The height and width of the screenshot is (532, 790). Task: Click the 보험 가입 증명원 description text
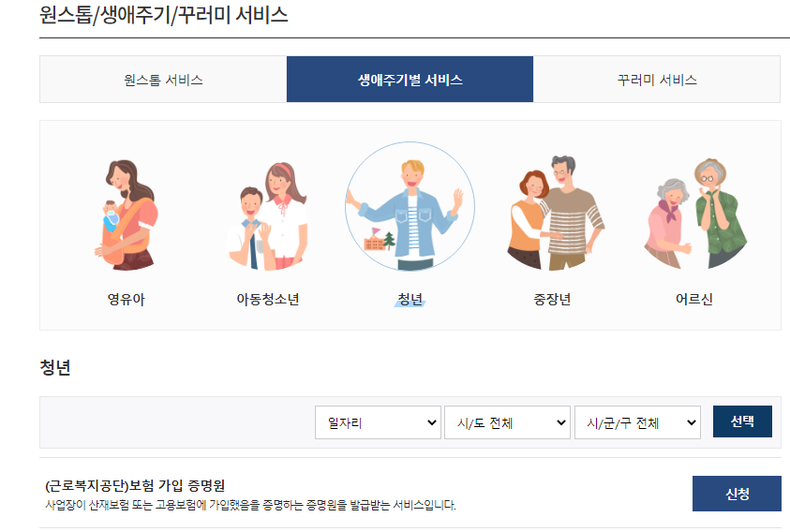point(250,505)
